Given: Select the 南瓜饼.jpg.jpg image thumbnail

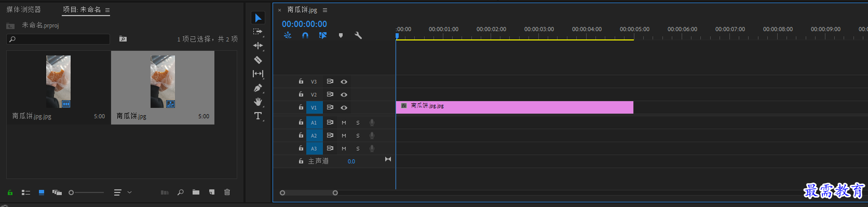Looking at the screenshot, I should tap(59, 82).
